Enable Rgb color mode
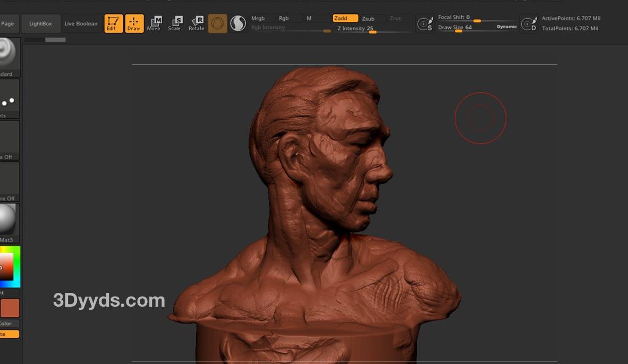 [289, 19]
